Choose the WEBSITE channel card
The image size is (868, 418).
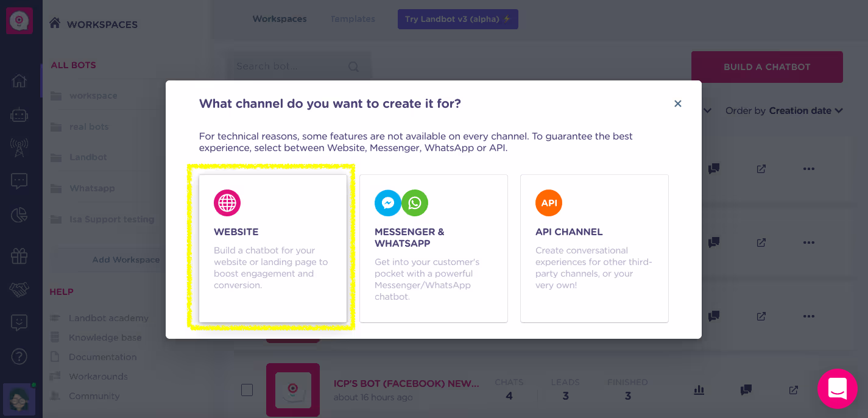click(x=273, y=249)
